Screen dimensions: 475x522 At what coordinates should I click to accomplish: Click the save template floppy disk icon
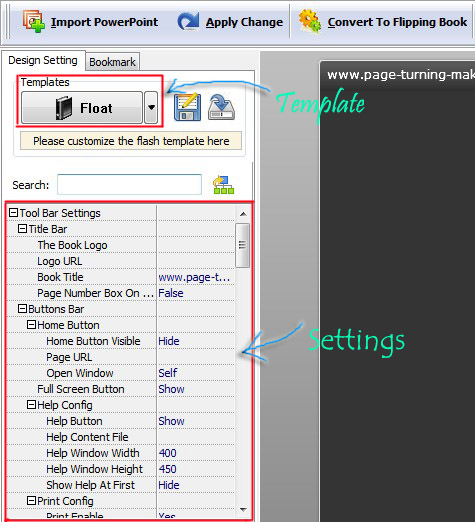[x=187, y=107]
